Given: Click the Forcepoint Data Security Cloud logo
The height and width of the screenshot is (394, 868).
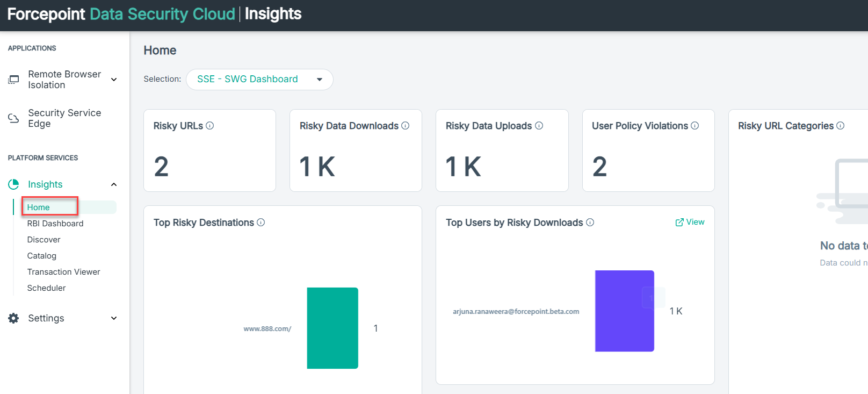Looking at the screenshot, I should [x=121, y=14].
